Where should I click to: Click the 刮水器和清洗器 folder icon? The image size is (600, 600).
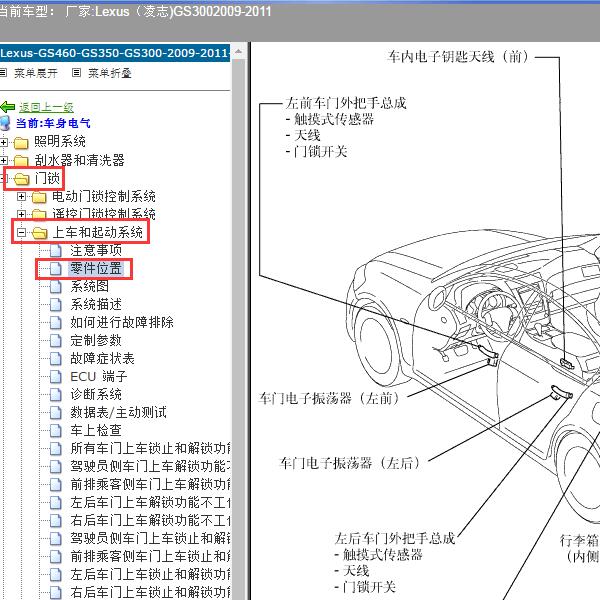(21, 161)
